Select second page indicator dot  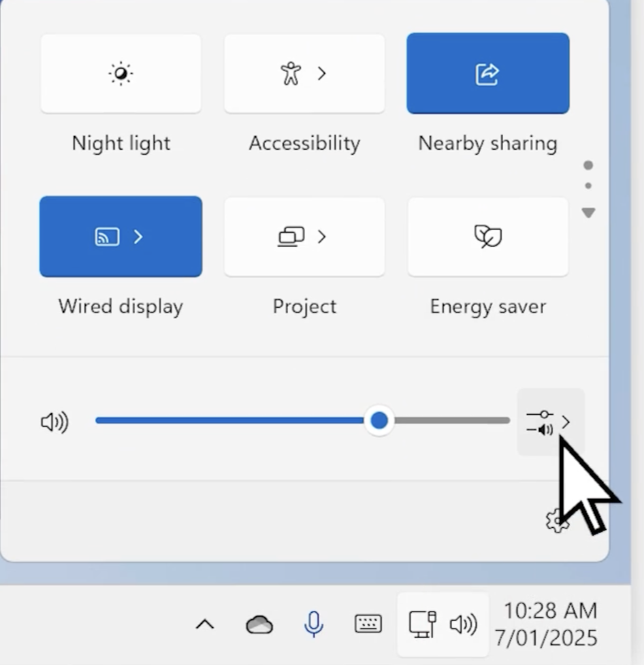click(588, 186)
